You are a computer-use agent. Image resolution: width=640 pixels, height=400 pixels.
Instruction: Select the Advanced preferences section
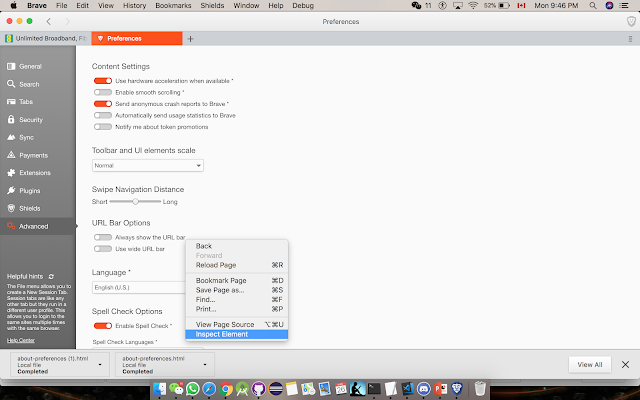click(38, 226)
